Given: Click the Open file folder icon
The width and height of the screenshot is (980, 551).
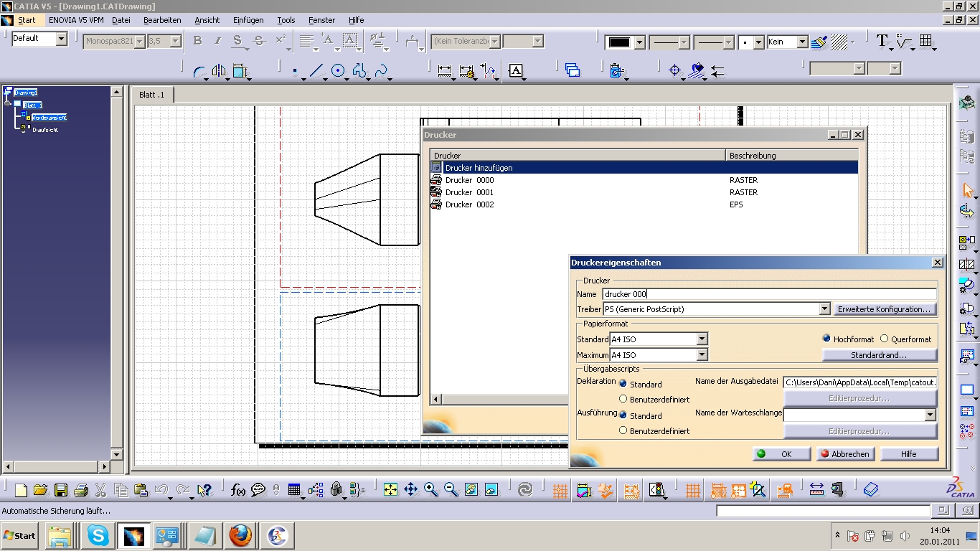Looking at the screenshot, I should 41,490.
